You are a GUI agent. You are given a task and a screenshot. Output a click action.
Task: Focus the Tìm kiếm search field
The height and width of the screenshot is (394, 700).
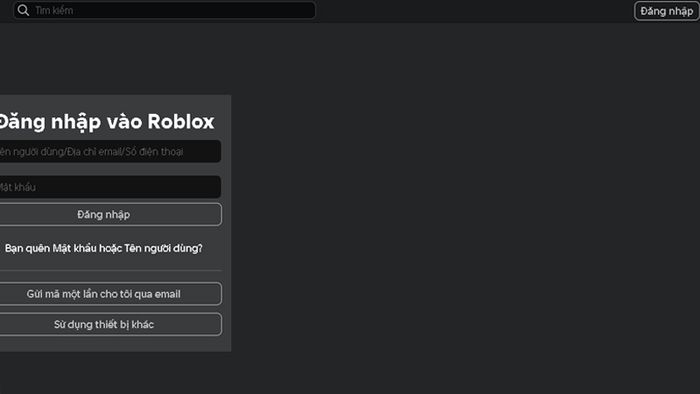[164, 10]
